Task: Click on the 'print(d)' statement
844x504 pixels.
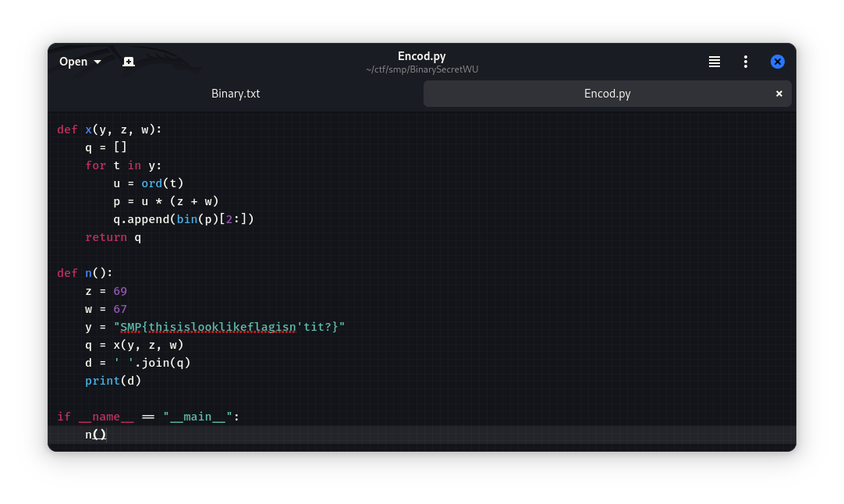Action: [x=113, y=381]
